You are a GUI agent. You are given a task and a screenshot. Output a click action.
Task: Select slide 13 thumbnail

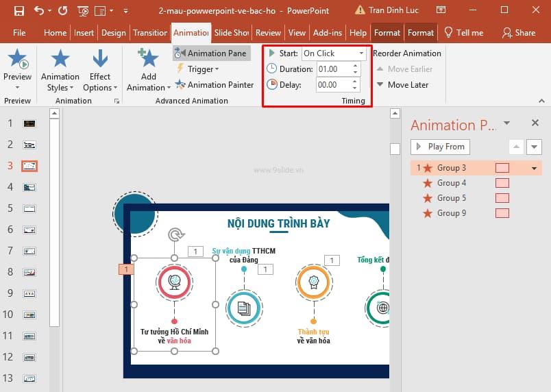coord(29,379)
